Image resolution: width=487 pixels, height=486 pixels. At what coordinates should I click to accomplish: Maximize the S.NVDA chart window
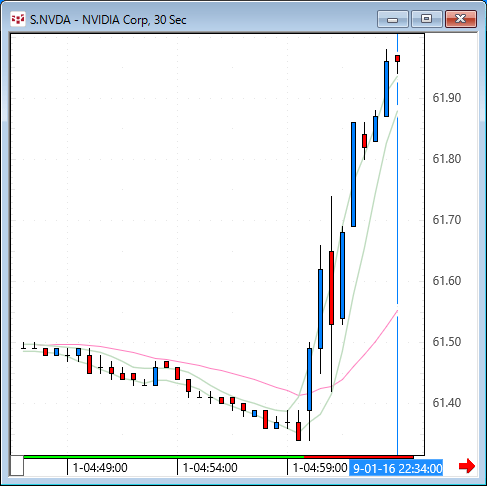pyautogui.click(x=427, y=19)
